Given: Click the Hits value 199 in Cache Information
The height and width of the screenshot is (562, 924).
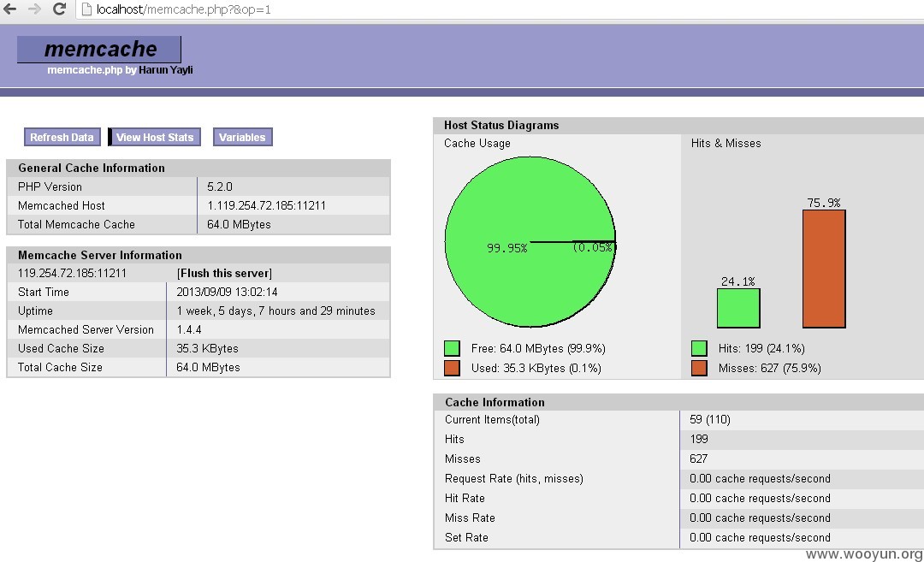Looking at the screenshot, I should [x=699, y=439].
